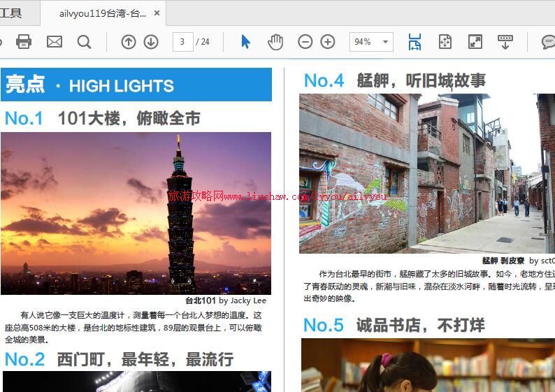Go to next page with down arrow

[151, 42]
